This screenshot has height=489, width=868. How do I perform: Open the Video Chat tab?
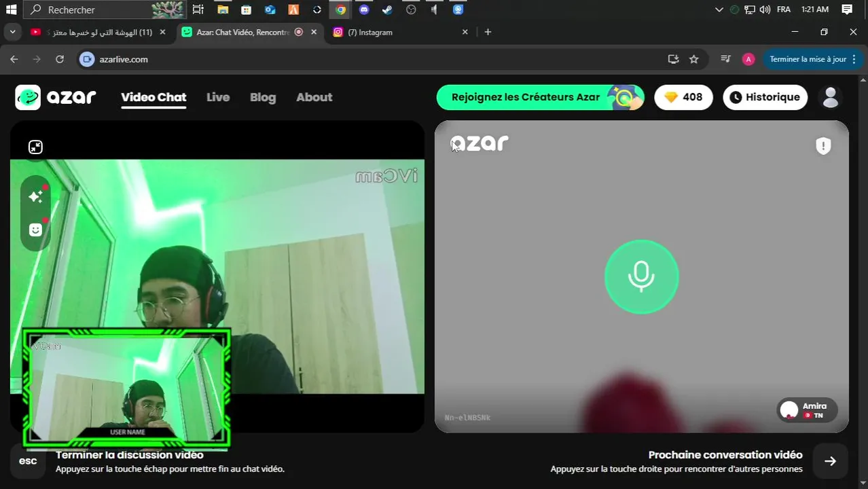153,97
